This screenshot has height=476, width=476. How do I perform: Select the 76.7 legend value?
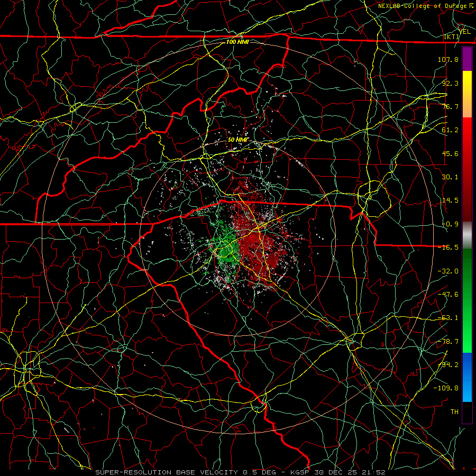[450, 106]
